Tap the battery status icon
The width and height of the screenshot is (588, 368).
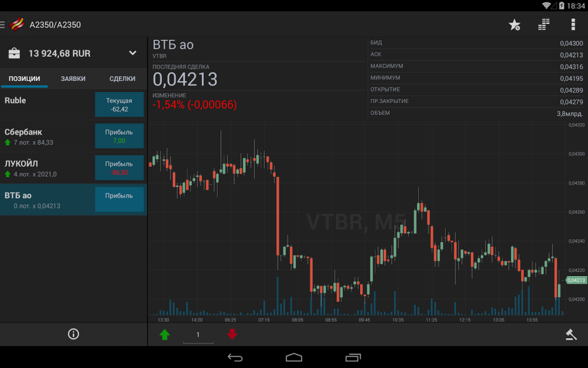(x=562, y=6)
